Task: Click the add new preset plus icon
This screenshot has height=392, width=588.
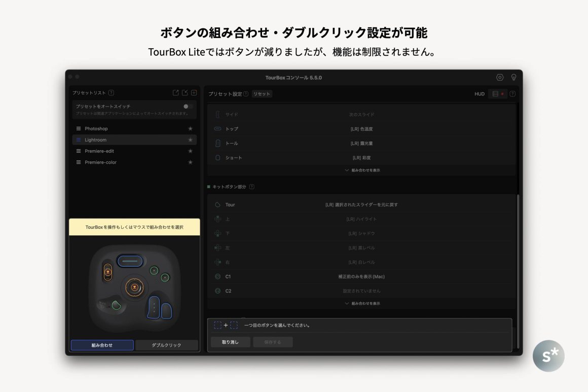Action: click(193, 93)
